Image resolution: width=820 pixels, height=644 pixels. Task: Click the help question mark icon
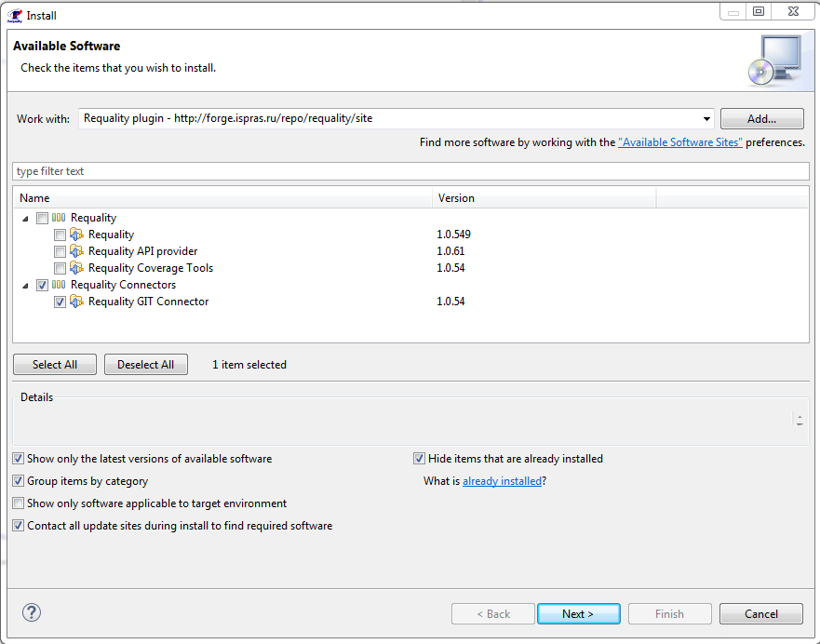coord(32,612)
